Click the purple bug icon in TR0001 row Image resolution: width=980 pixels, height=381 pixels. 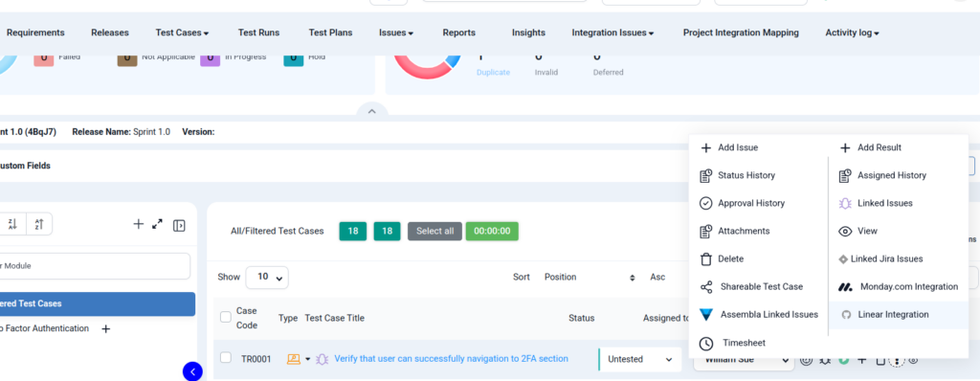[323, 359]
